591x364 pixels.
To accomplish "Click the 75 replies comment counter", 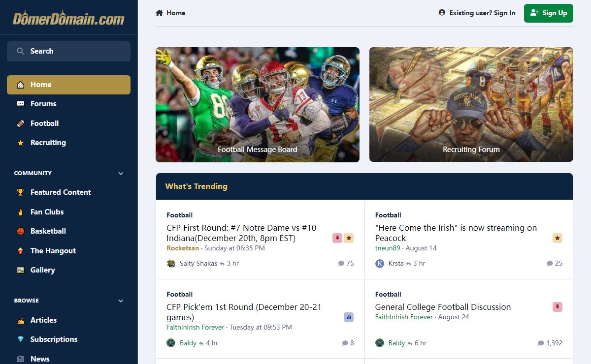I will click(x=346, y=263).
